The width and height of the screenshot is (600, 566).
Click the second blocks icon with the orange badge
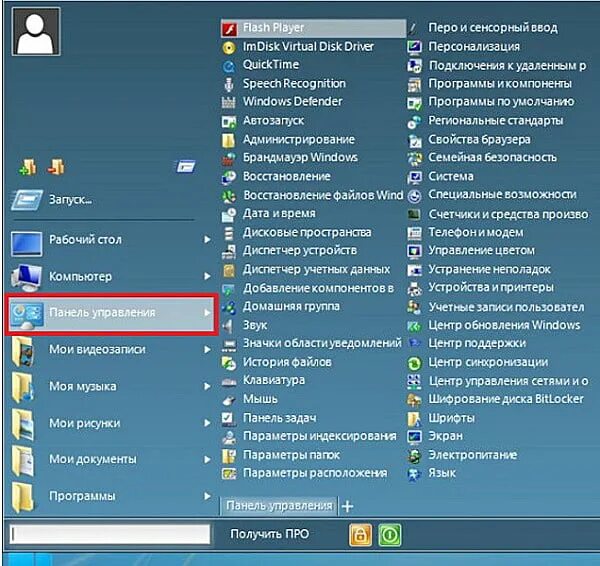[56, 167]
